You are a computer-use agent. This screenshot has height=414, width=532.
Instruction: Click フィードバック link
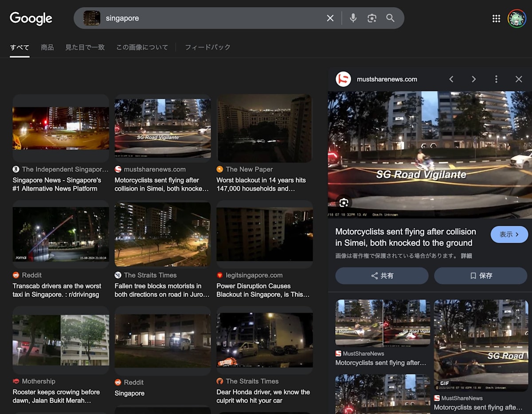point(207,47)
